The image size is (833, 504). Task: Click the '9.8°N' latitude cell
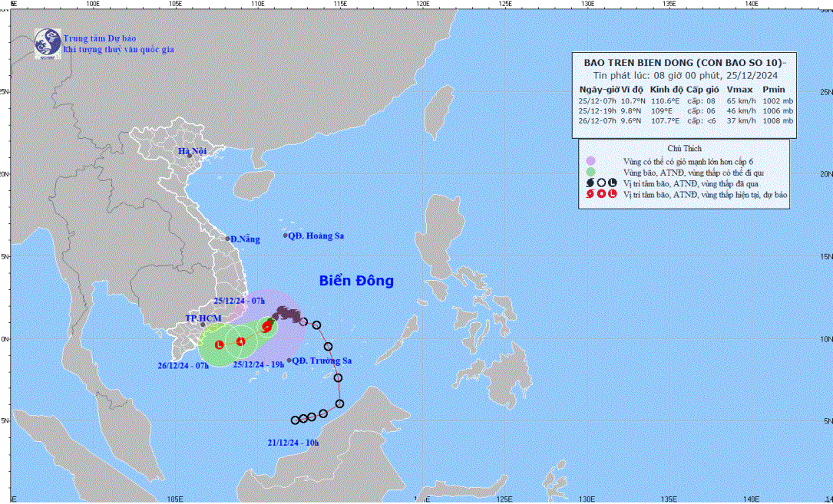click(x=630, y=111)
